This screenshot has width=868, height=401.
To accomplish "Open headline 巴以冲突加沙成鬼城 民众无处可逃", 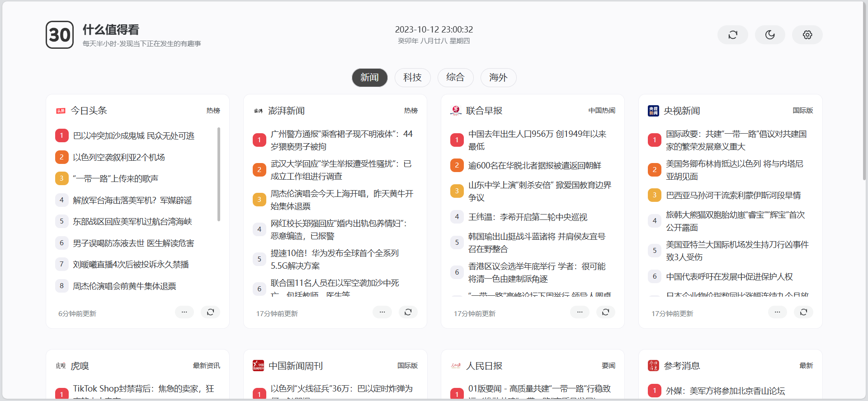I will click(x=133, y=135).
